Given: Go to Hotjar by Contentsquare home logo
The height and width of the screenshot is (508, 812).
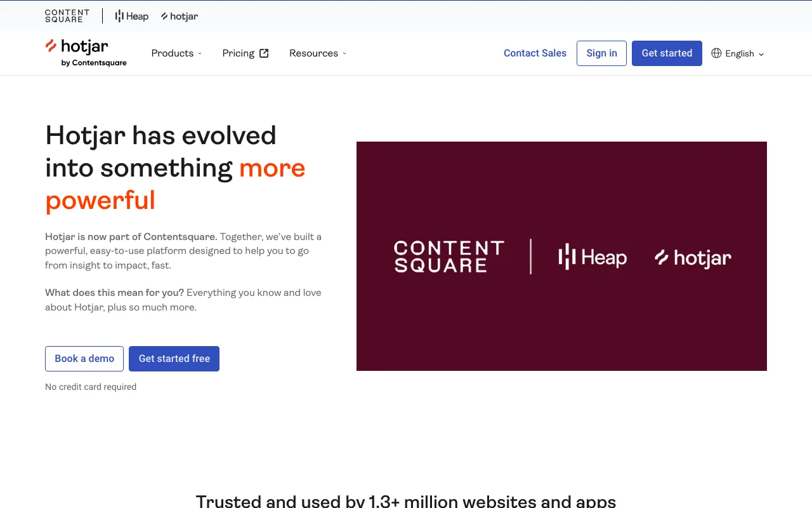Looking at the screenshot, I should [x=86, y=53].
